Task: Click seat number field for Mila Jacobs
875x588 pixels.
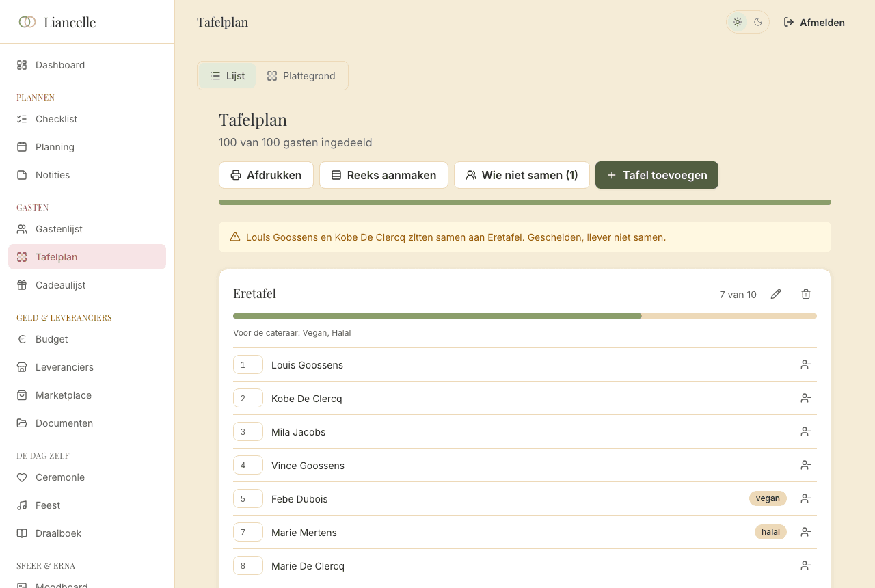Action: tap(248, 431)
